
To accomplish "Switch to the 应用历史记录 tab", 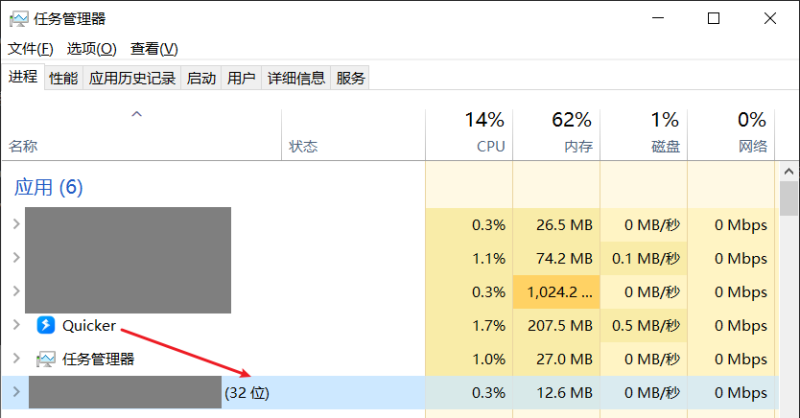I will [132, 78].
